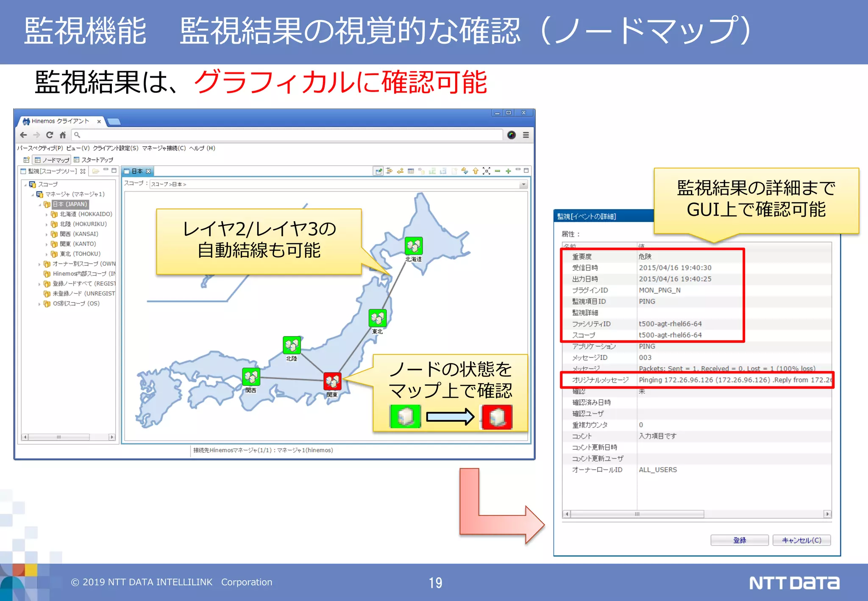Click the fit-to-view icon in map toolbar
Viewport: 868px width, 601px height.
(487, 171)
